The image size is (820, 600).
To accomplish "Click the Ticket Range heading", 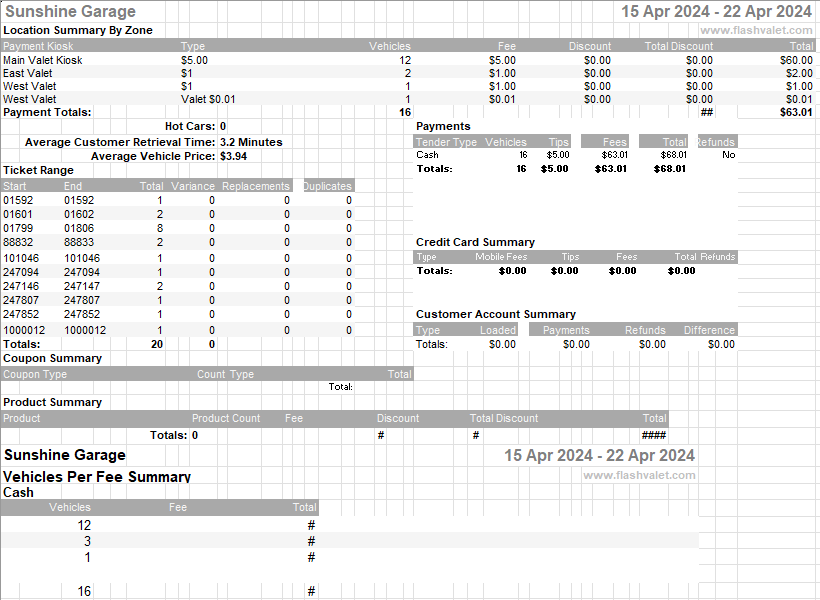I will click(38, 170).
